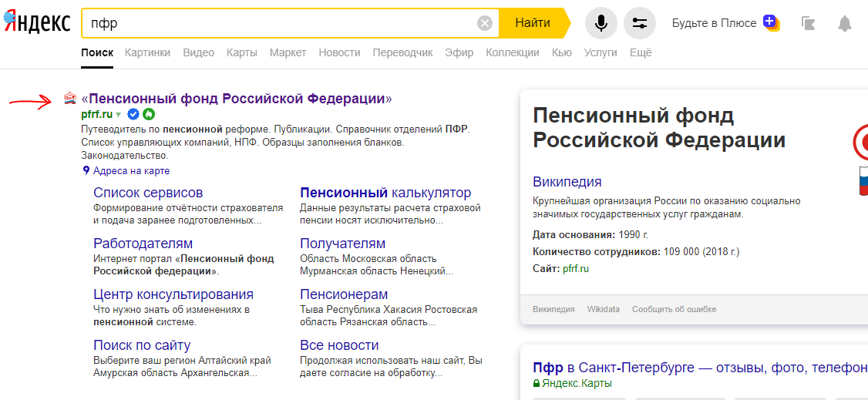
Task: Switch to the Видео tab
Action: (198, 52)
